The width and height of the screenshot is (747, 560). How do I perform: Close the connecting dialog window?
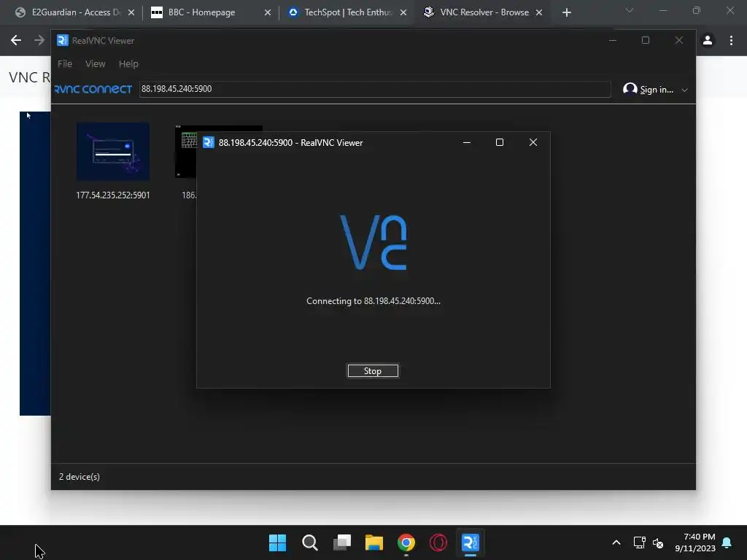pos(533,142)
